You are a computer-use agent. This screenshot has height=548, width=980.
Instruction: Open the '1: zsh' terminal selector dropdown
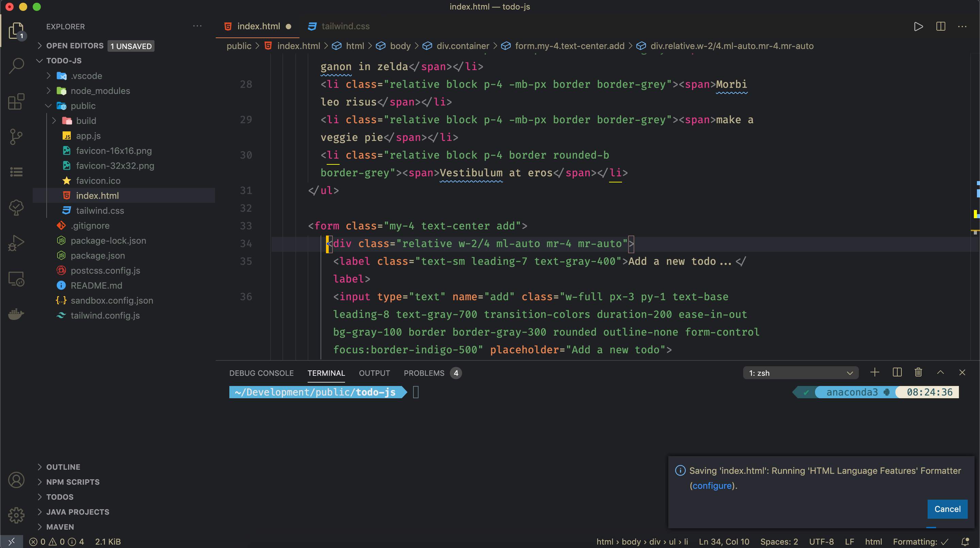click(x=801, y=373)
